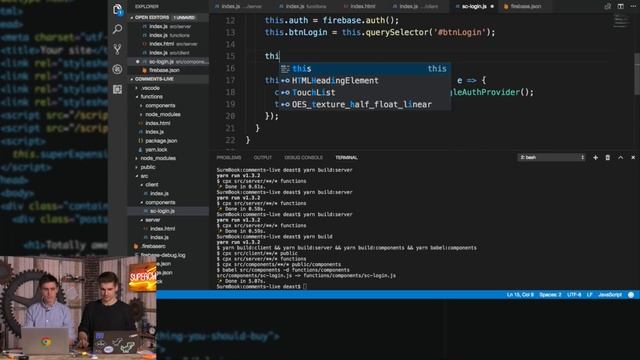640x360 pixels.
Task: Create a new terminal with the plus icon
Action: click(595, 158)
